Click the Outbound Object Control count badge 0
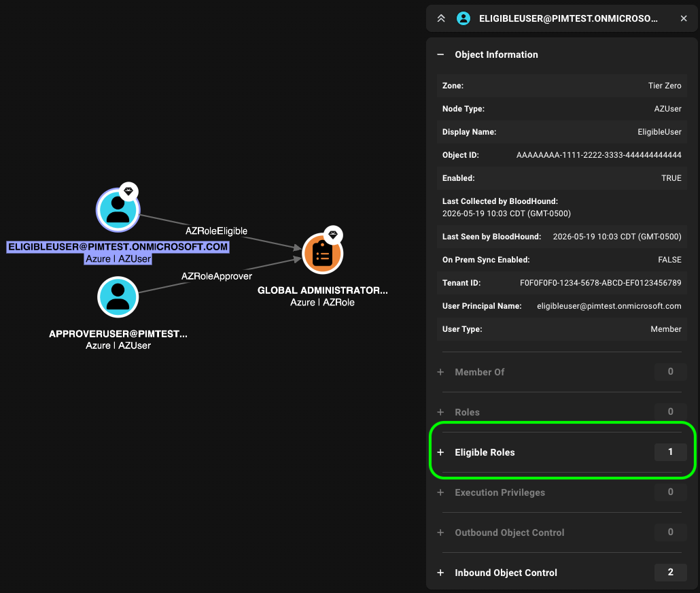The height and width of the screenshot is (593, 700). (x=670, y=532)
